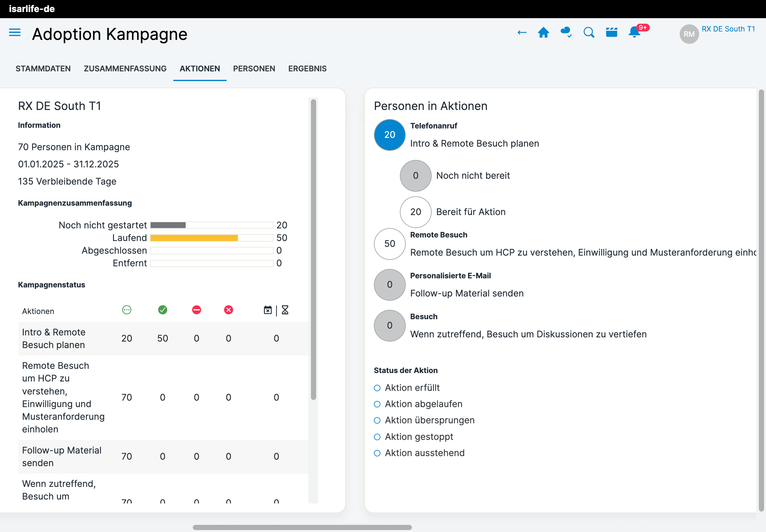Switch to the ZUSAMMENFASSUNG tab
Screen dimensions: 766x532
tap(125, 69)
